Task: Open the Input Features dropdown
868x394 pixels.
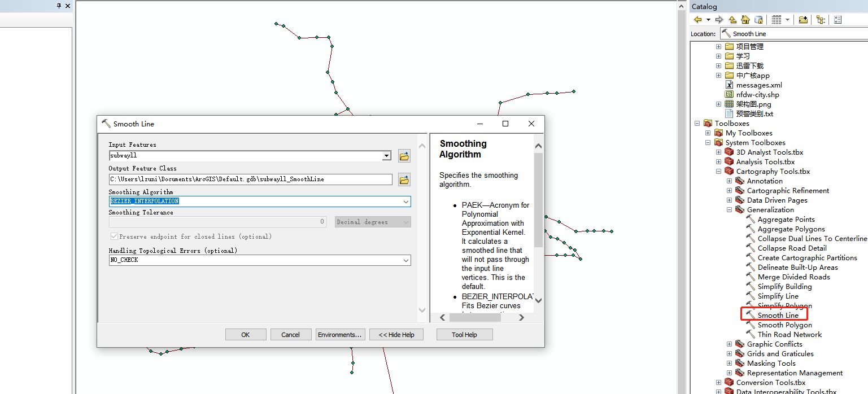Action: tap(387, 155)
